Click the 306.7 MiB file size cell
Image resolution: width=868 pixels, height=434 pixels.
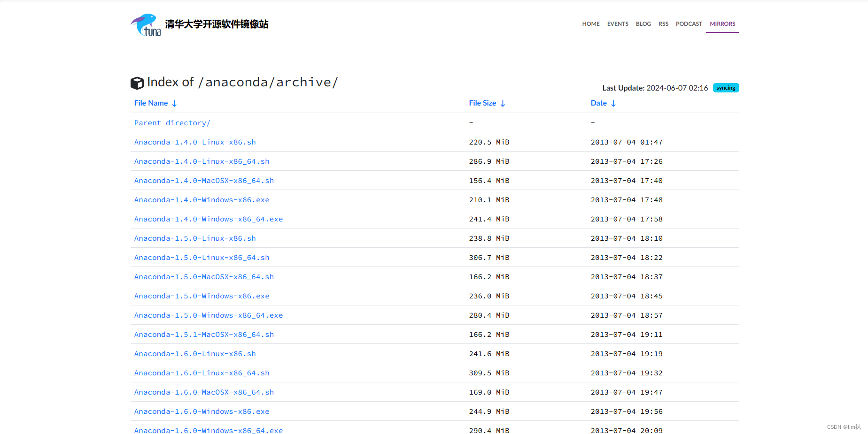(489, 258)
